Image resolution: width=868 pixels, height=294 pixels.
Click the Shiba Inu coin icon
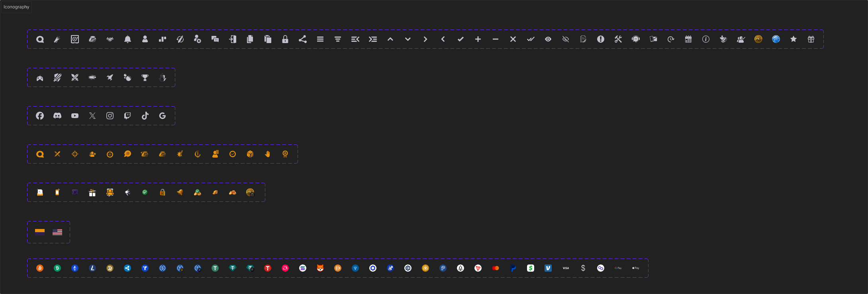320,268
